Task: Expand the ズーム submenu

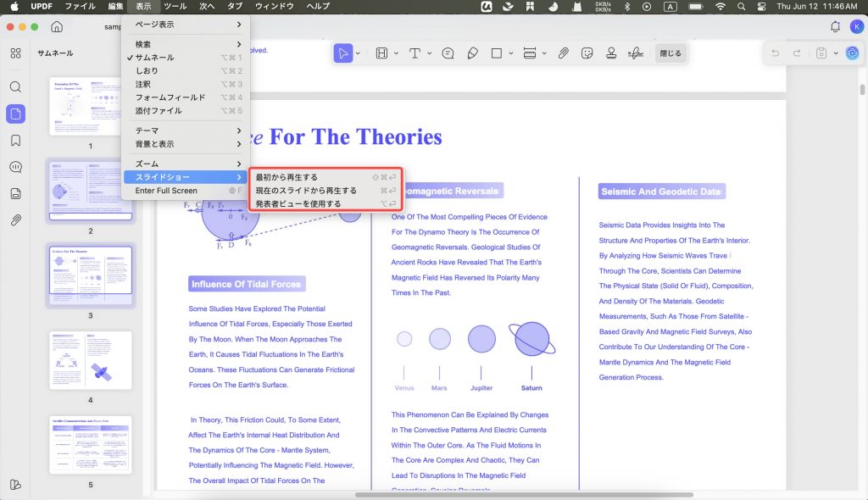Action: point(186,164)
